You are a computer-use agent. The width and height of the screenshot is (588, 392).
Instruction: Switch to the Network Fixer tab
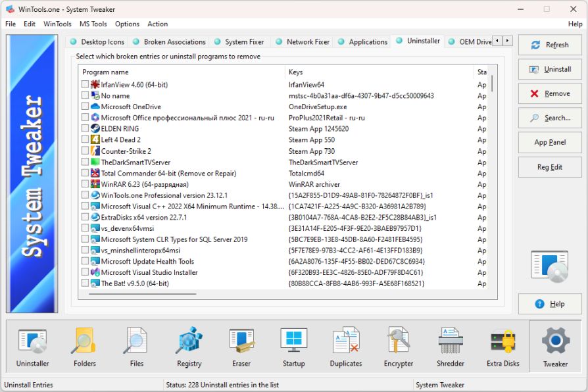303,41
